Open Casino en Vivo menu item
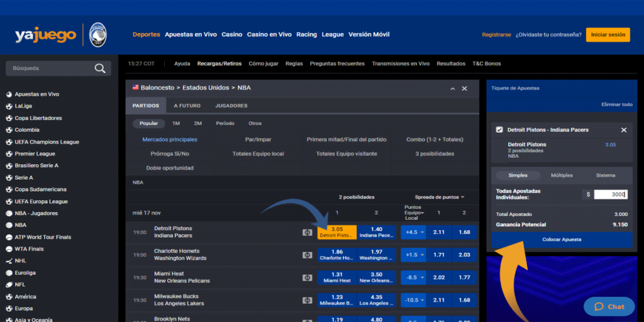 click(x=269, y=35)
